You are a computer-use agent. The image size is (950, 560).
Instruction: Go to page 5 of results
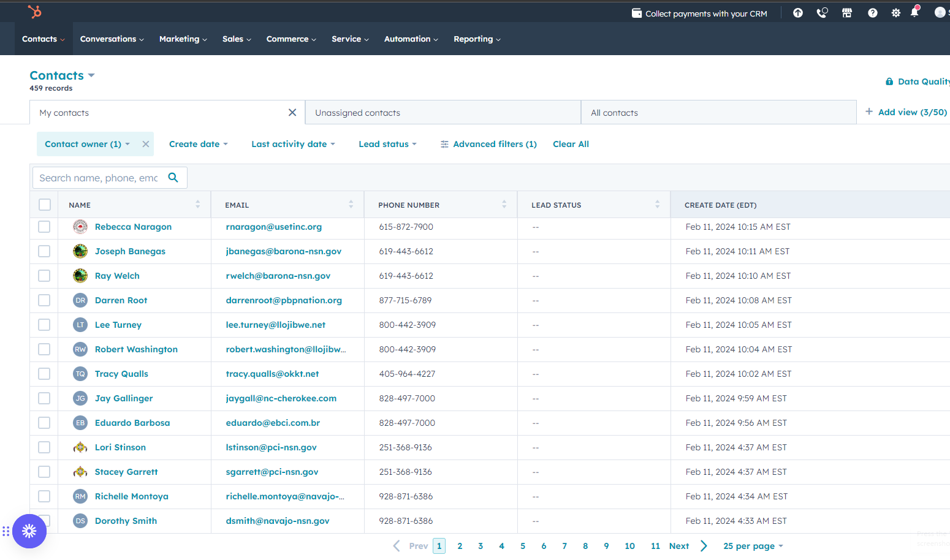(x=523, y=546)
